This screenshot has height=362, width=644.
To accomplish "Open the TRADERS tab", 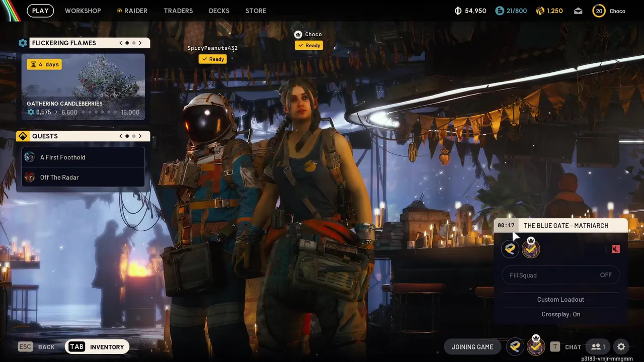I will click(x=178, y=11).
